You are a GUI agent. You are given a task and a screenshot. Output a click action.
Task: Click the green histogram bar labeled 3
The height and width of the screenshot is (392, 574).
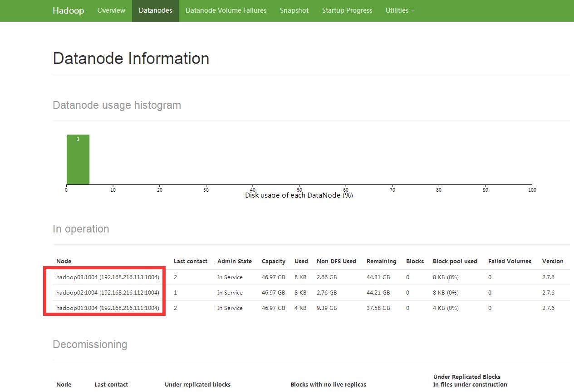click(x=78, y=160)
